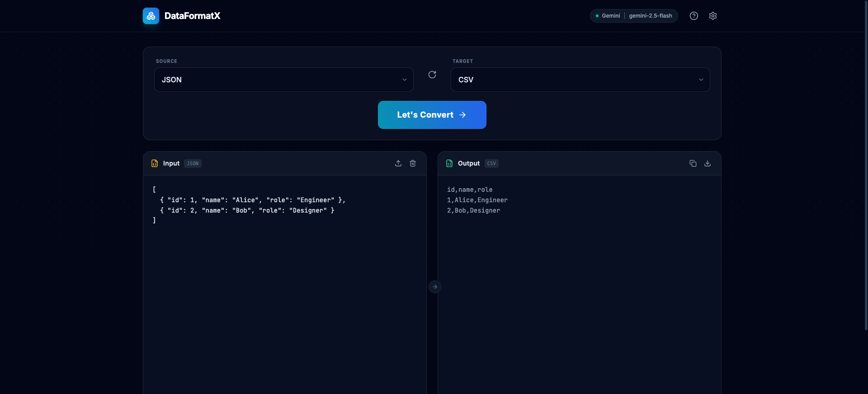This screenshot has width=868, height=394.
Task: Click the SOURCE label text
Action: (166, 61)
